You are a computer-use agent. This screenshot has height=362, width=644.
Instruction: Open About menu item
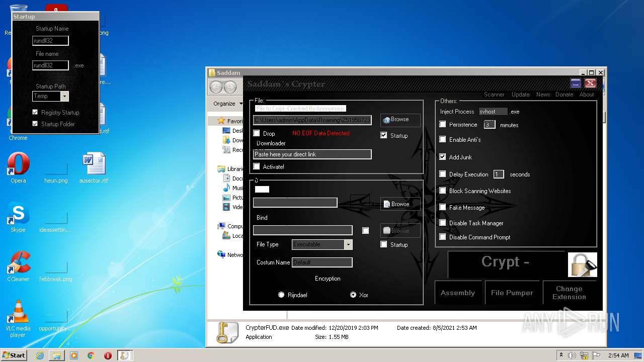click(x=587, y=95)
